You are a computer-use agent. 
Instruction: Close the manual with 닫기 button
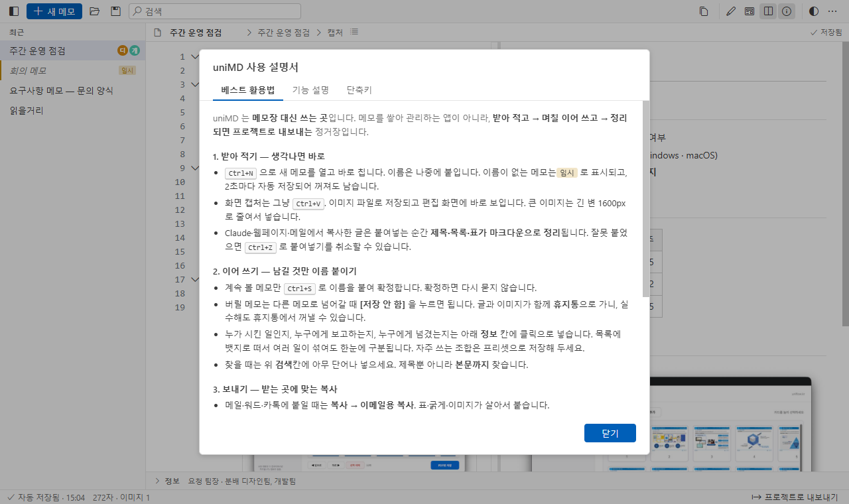point(610,433)
